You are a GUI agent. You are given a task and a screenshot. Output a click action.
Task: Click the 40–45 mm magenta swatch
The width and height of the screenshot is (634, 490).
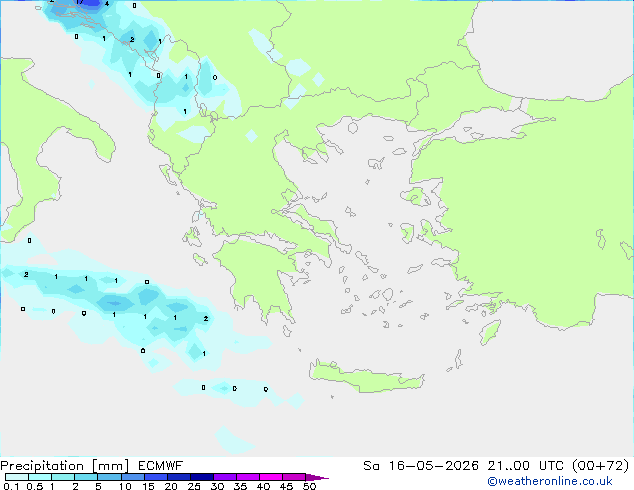tap(271, 477)
